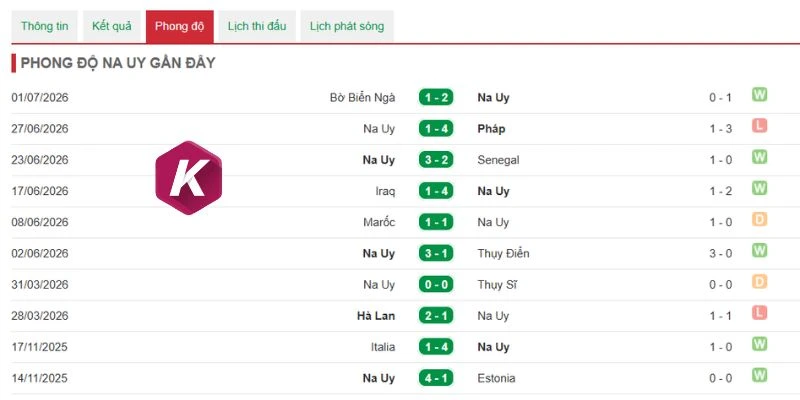Open the Lịch thi đấu tab
This screenshot has height=400, width=800.
click(257, 27)
